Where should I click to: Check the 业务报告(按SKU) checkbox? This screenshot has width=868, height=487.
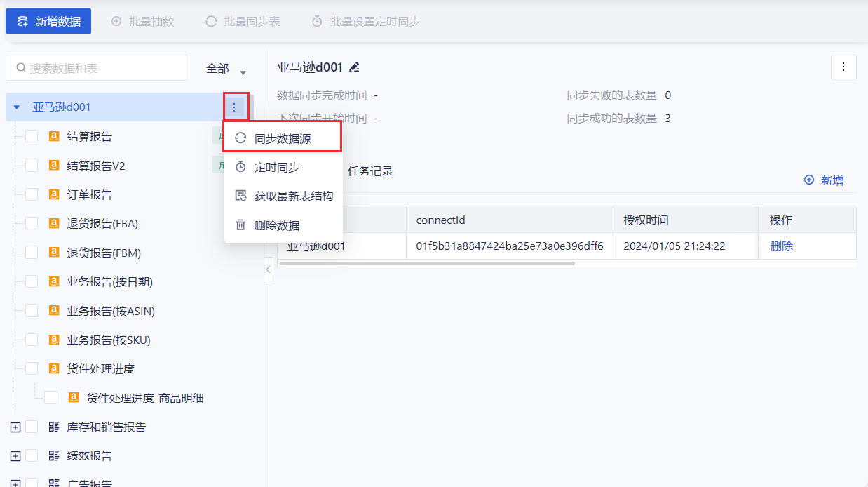pos(32,340)
